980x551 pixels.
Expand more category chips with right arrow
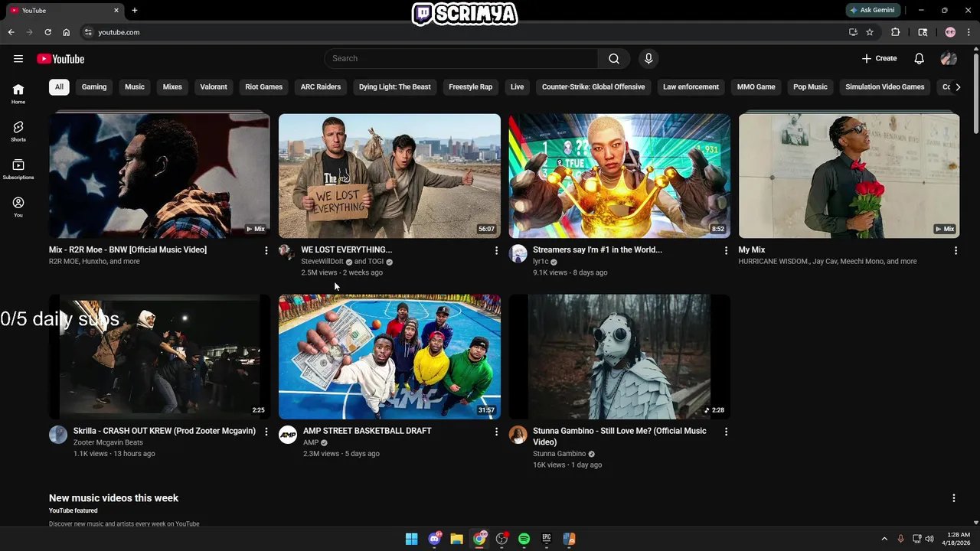(958, 87)
